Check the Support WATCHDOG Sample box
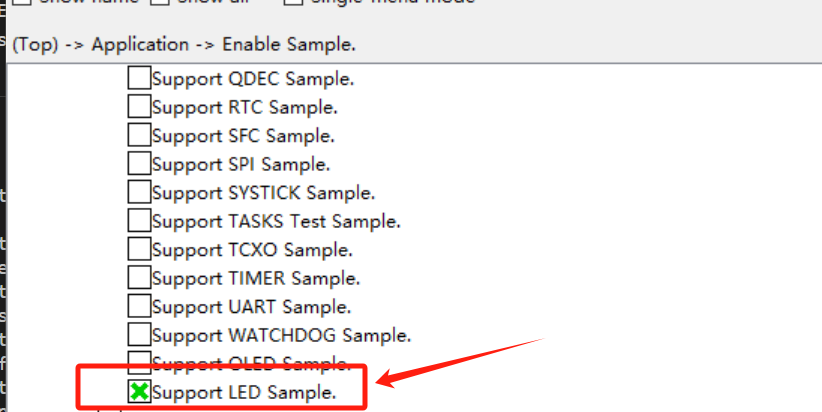The image size is (822, 412). 139,335
